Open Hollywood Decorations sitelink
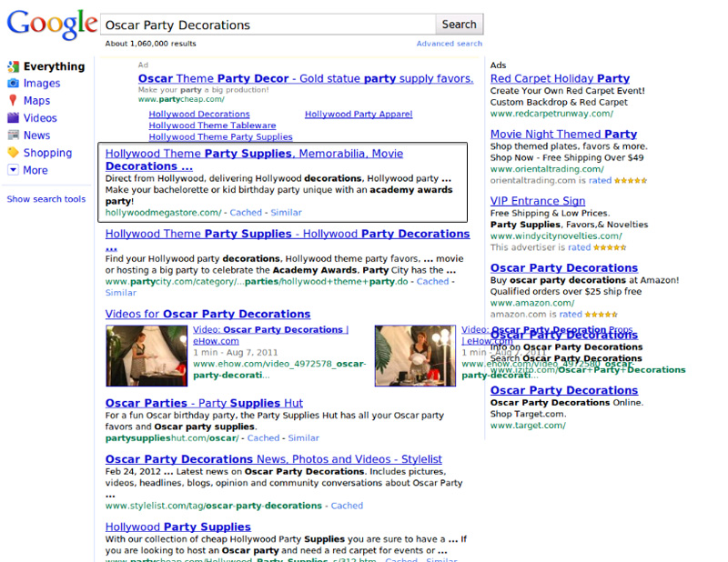The image size is (728, 562). pyautogui.click(x=199, y=115)
